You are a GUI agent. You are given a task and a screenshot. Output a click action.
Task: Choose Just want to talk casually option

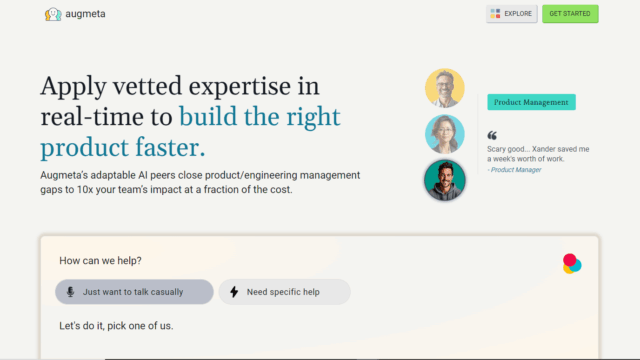[134, 292]
